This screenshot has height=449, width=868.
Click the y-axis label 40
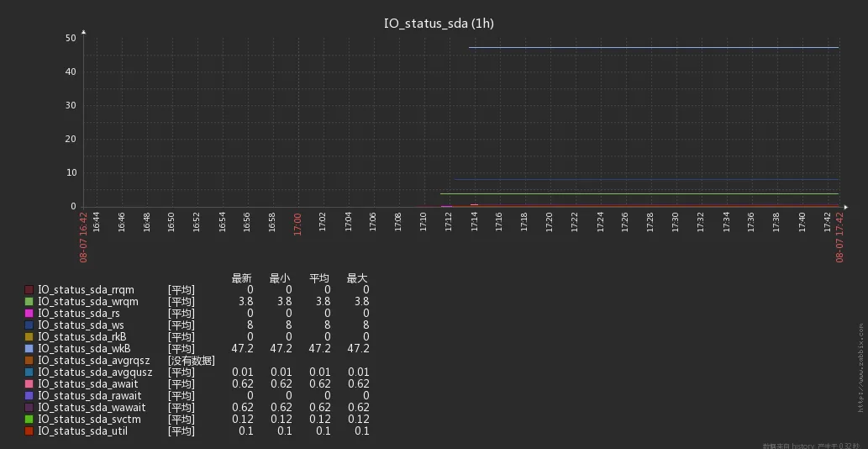[x=71, y=72]
